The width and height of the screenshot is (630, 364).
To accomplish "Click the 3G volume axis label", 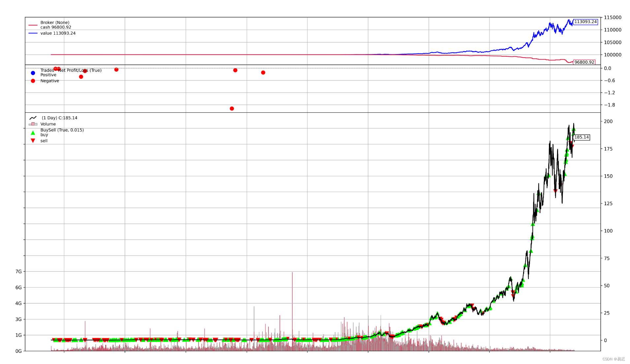I will [x=18, y=320].
